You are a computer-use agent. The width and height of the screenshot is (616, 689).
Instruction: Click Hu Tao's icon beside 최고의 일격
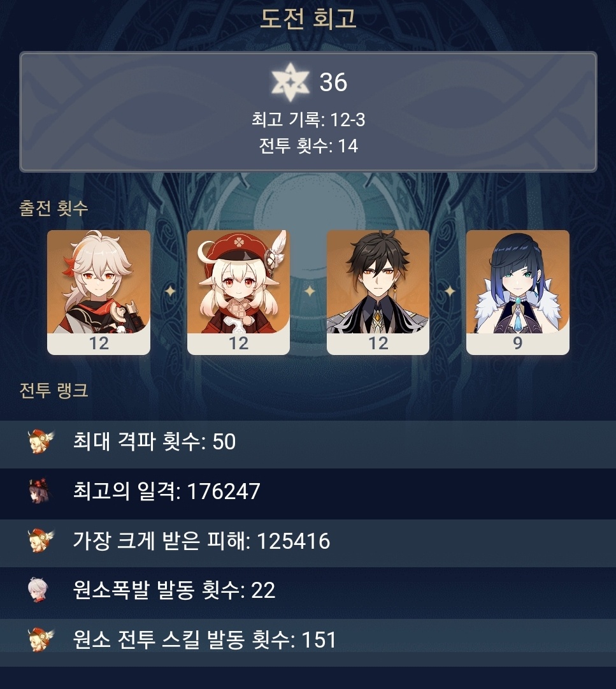pos(39,491)
